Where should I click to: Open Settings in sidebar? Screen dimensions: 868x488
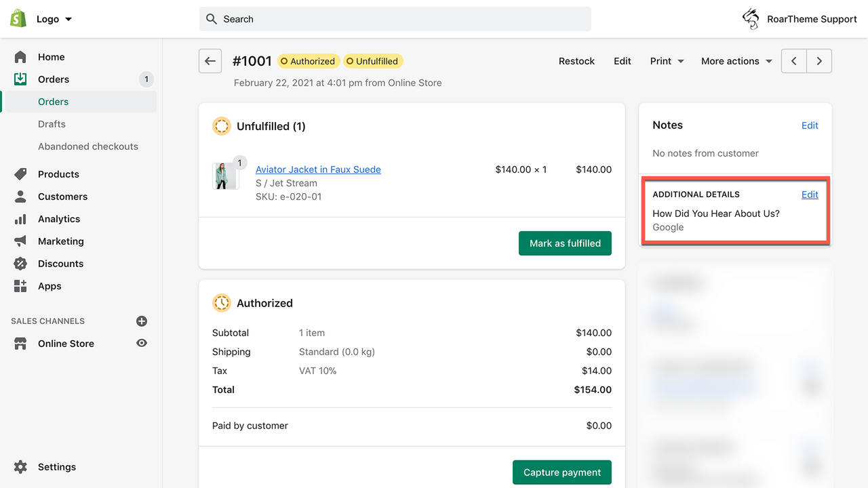(x=57, y=467)
